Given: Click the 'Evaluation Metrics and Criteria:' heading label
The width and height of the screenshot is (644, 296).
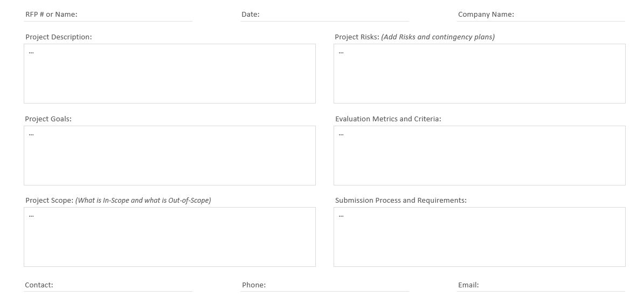Looking at the screenshot, I should click(x=388, y=119).
